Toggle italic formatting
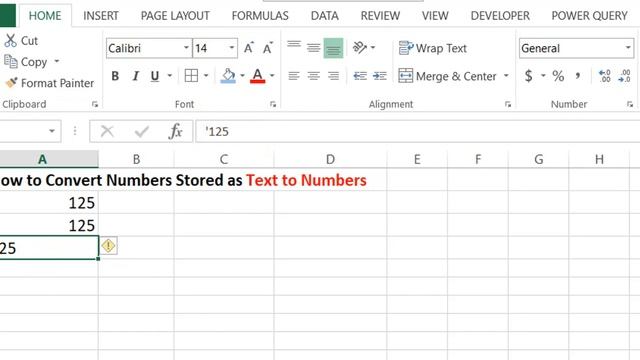This screenshot has width=640, height=360. [136, 76]
